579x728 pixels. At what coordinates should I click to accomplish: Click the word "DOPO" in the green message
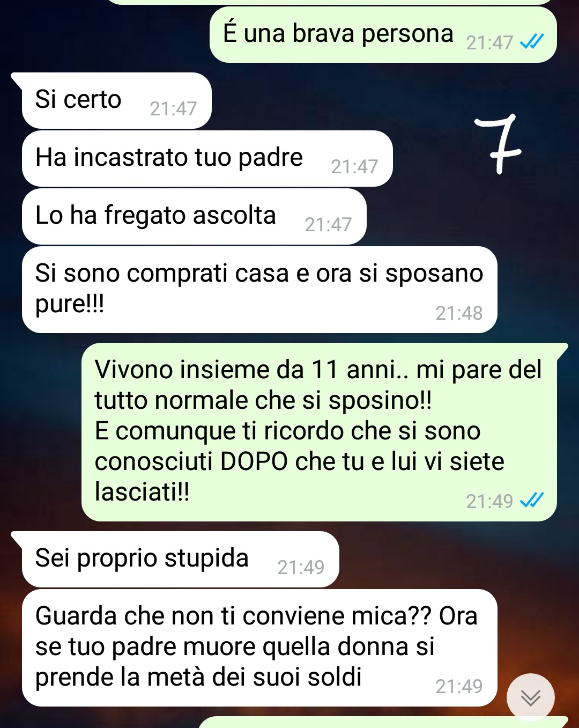254,461
